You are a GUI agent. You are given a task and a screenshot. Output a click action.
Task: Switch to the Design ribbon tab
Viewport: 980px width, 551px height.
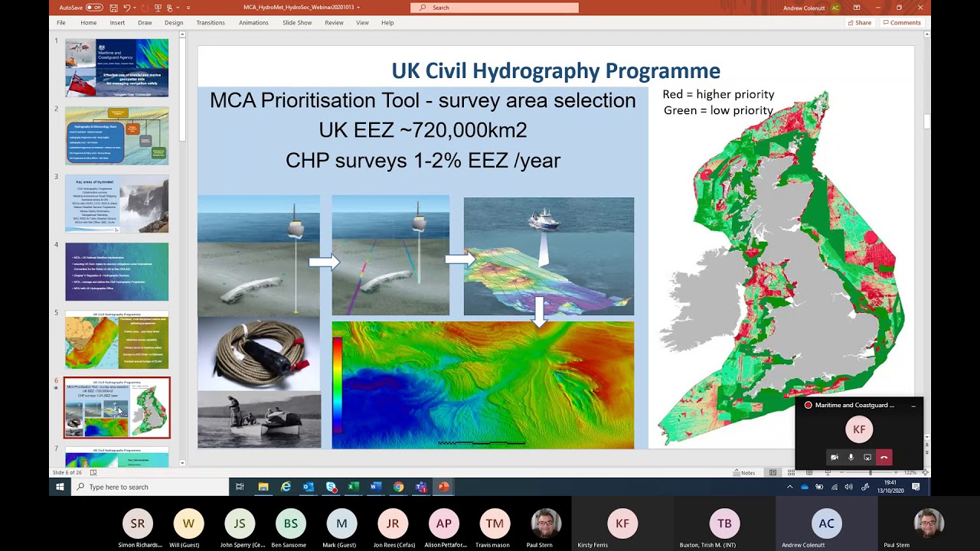pyautogui.click(x=174, y=23)
